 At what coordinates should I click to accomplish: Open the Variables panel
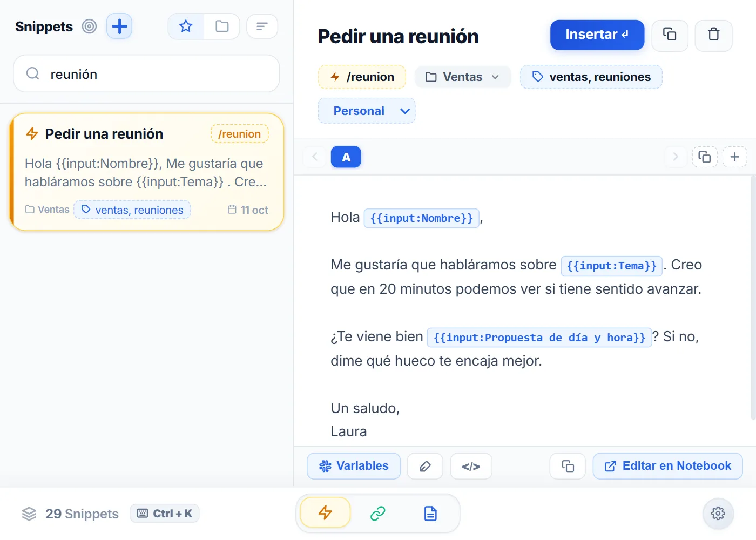coord(354,466)
